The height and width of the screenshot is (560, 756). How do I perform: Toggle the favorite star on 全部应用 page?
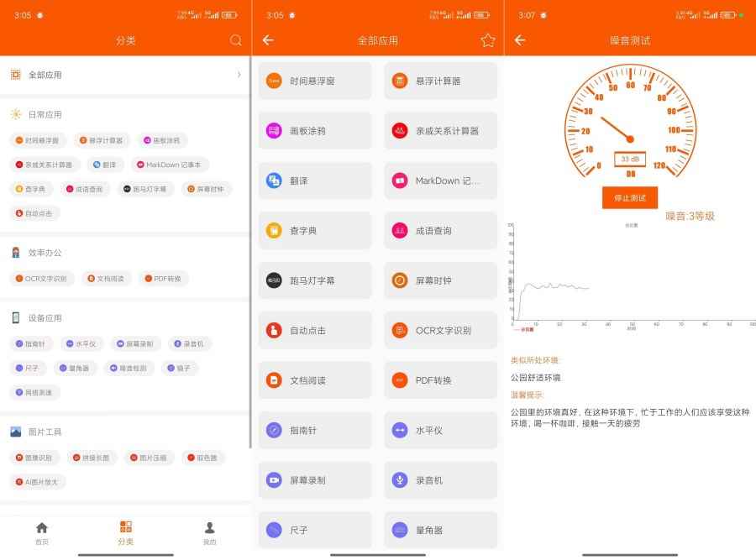pyautogui.click(x=487, y=39)
